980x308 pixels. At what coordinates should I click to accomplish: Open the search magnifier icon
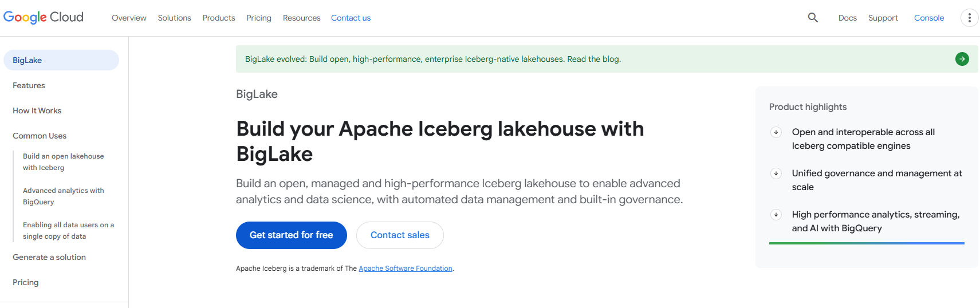[x=813, y=18]
